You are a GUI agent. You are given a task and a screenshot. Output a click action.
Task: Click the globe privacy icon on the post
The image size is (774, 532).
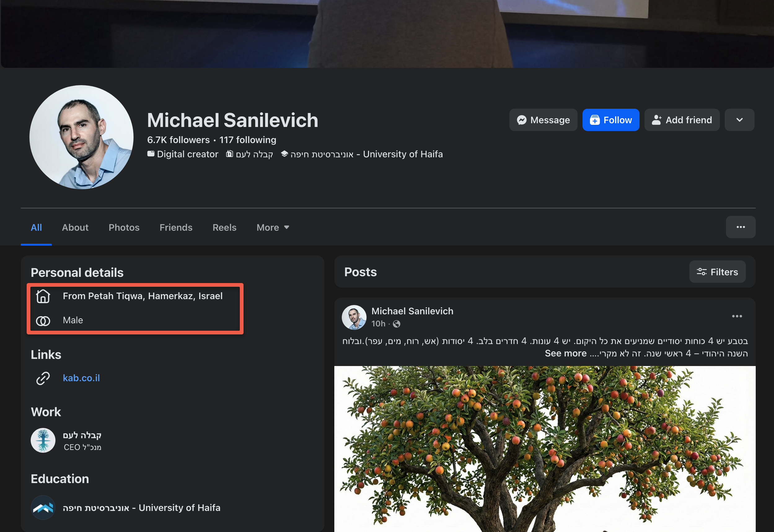[x=397, y=324]
